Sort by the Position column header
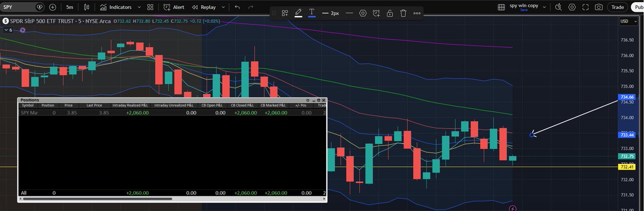This screenshot has width=644, height=211. (48, 106)
